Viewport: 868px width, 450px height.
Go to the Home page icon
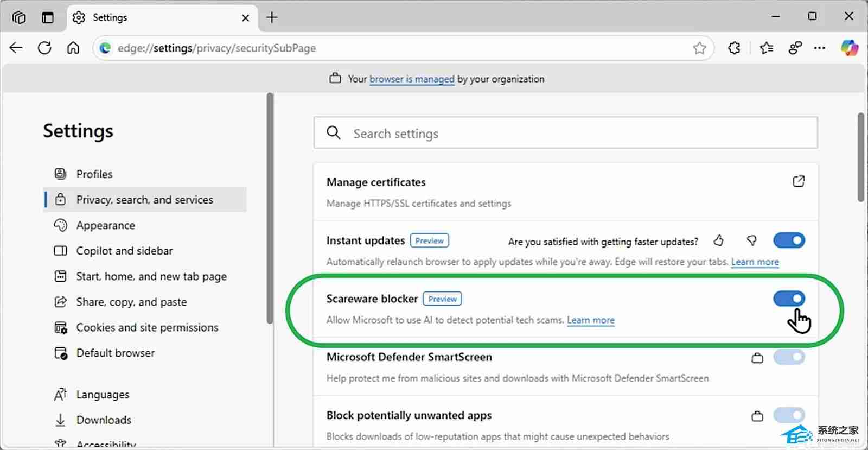point(73,48)
